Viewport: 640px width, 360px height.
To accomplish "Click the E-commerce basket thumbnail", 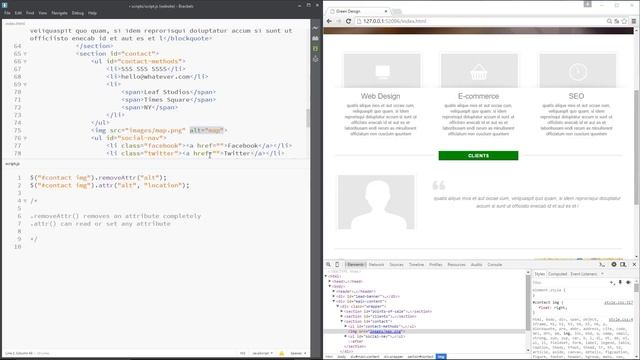I will 479,71.
